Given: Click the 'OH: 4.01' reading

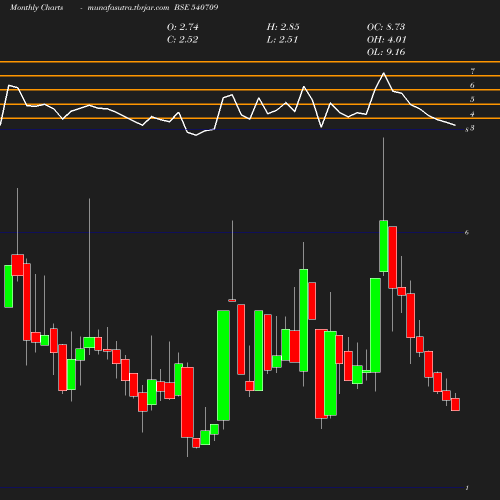Looking at the screenshot, I should 387,40.
